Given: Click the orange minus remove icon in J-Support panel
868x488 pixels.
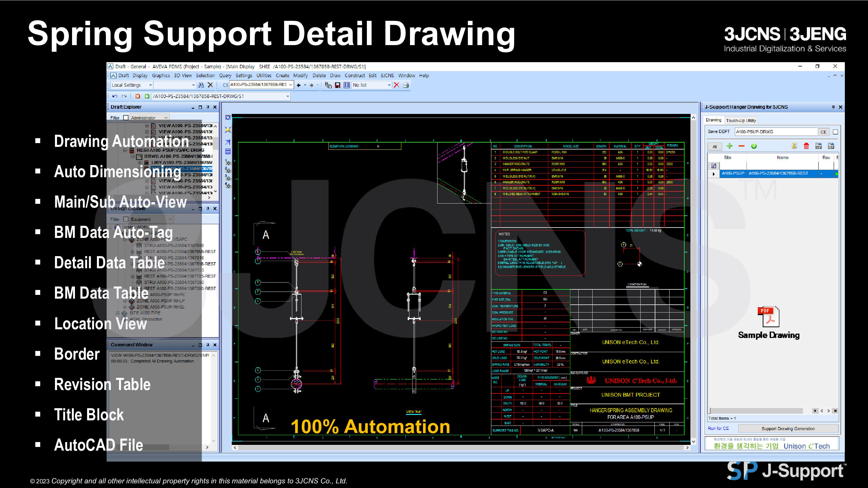Looking at the screenshot, I should [742, 146].
